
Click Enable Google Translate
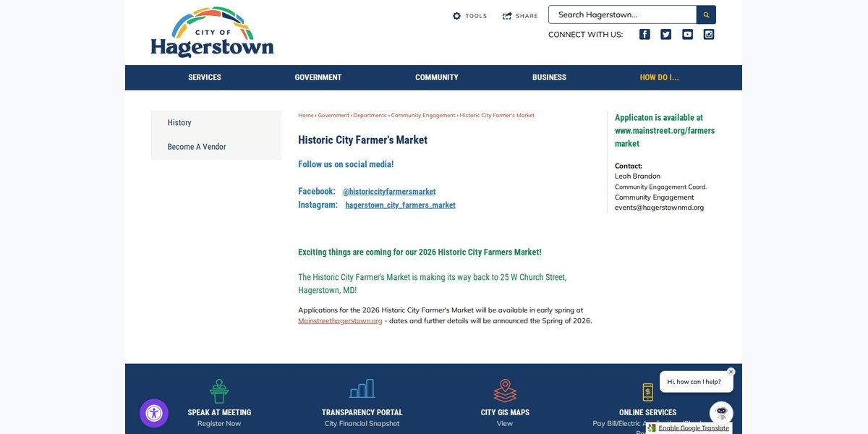(689, 428)
